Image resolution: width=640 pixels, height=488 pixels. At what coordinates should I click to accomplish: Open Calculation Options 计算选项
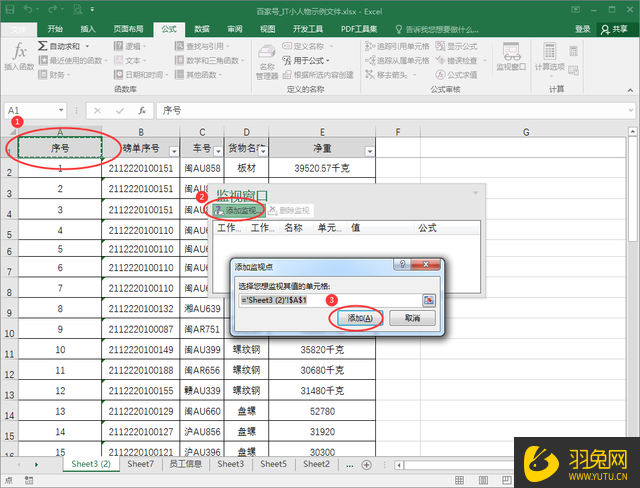click(549, 60)
